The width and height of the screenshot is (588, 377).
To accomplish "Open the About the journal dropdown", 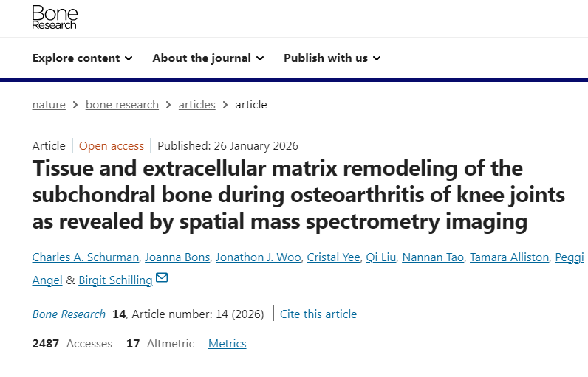I will pyautogui.click(x=208, y=58).
